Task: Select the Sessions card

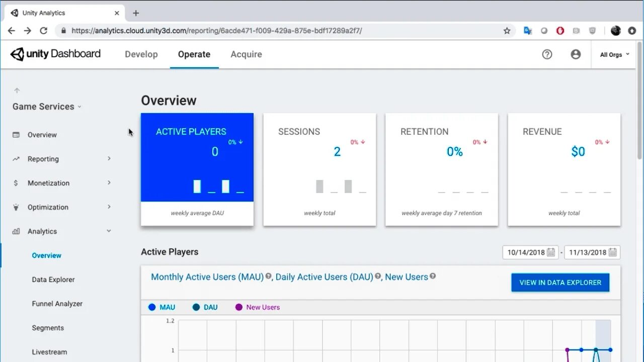Action: [319, 169]
